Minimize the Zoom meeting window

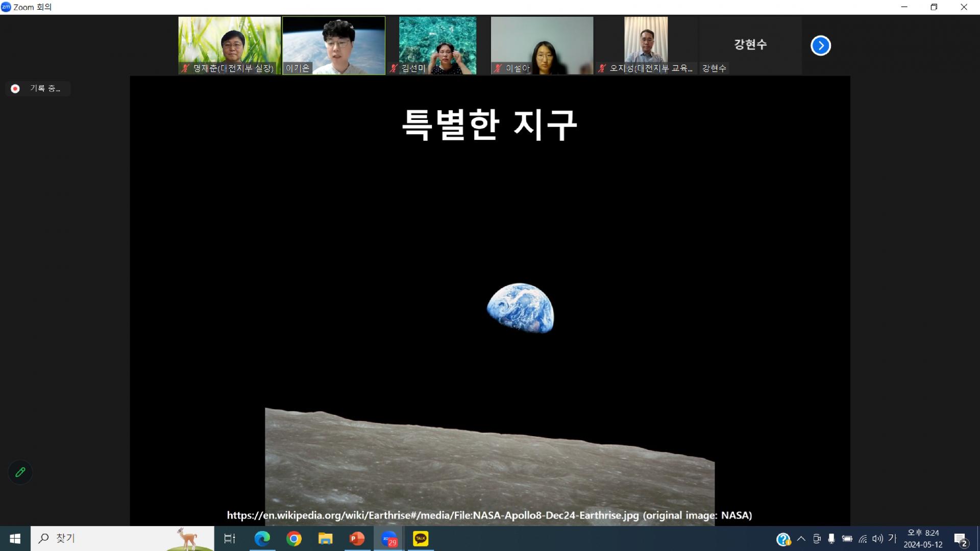pos(904,7)
